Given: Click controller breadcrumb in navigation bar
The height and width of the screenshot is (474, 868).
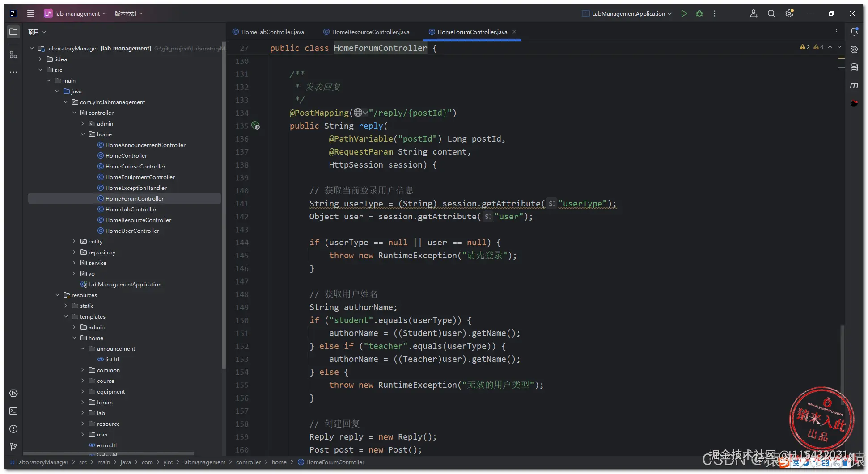Looking at the screenshot, I should [249, 462].
